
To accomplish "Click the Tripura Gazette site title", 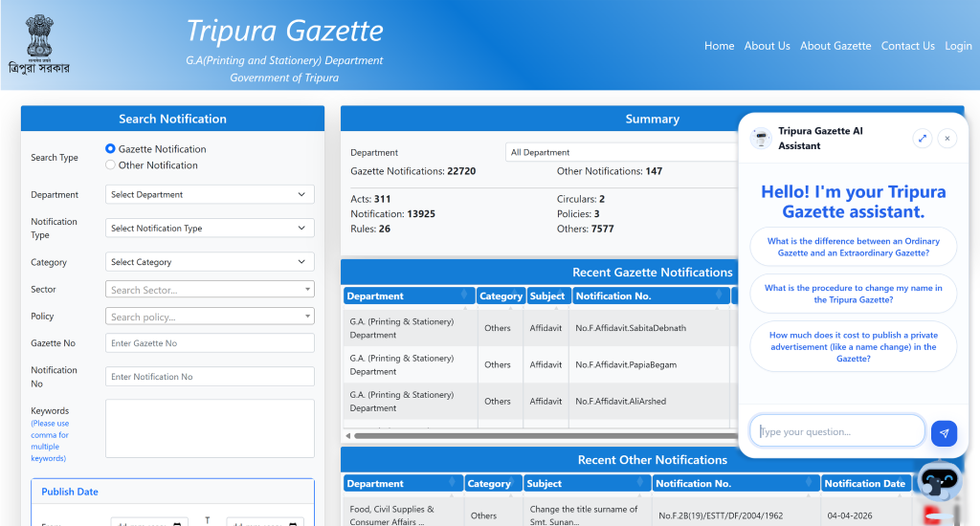I will [x=284, y=31].
